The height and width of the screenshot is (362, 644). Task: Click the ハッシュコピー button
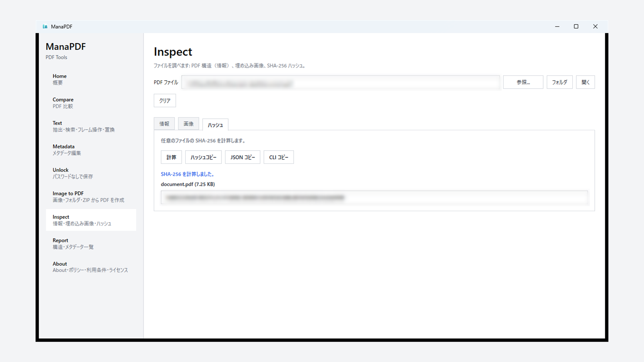204,157
